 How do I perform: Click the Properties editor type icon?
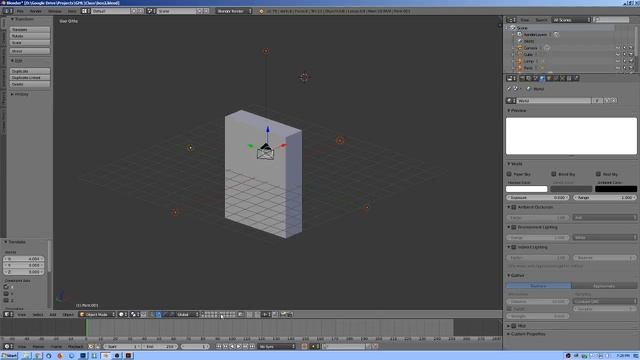click(x=511, y=78)
